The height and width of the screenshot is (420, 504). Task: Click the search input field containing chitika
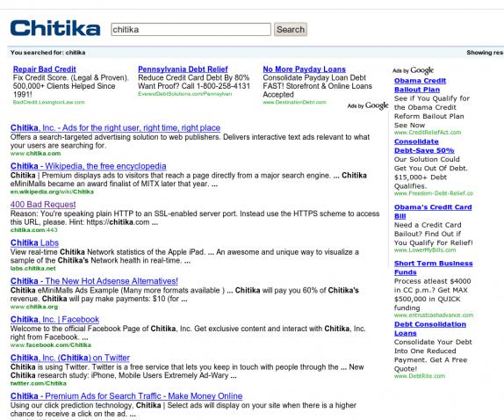coord(191,30)
